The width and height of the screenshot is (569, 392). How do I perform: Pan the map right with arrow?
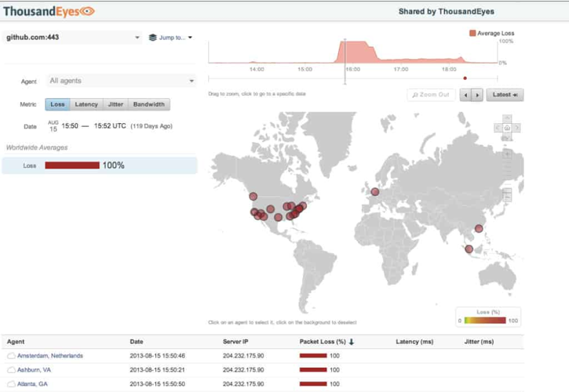tap(516, 127)
